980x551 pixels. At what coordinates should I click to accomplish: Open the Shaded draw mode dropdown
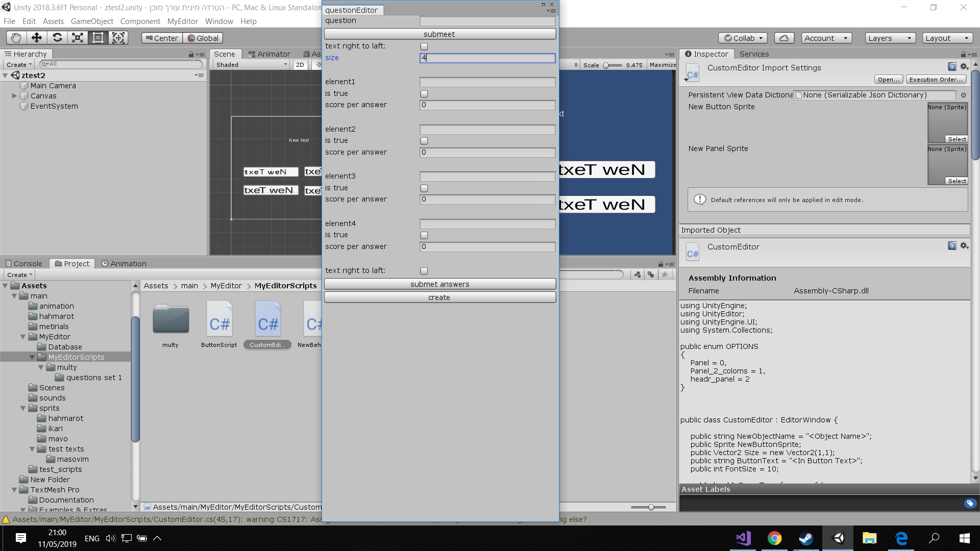pos(251,65)
